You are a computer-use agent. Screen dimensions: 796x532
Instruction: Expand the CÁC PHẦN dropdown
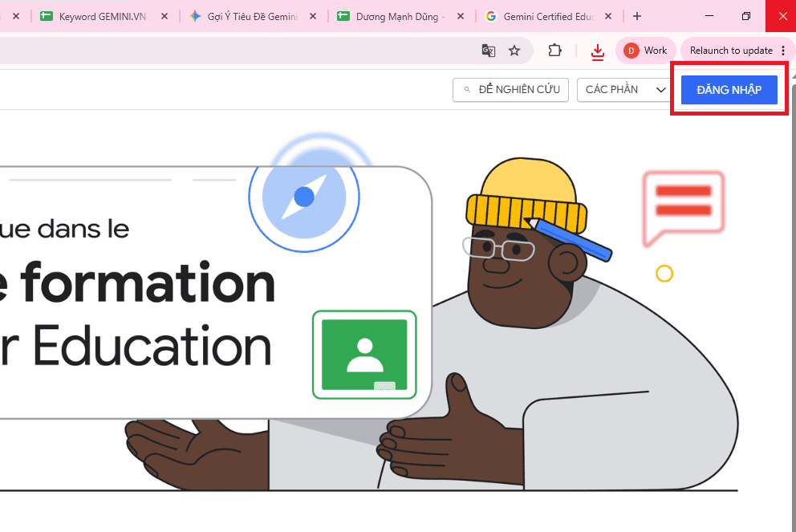coord(623,90)
